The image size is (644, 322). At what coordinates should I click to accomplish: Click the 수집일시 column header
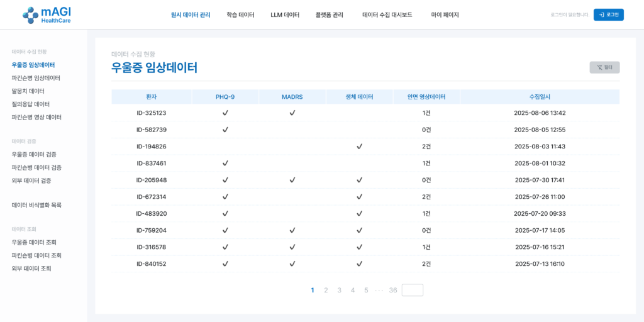pyautogui.click(x=539, y=97)
